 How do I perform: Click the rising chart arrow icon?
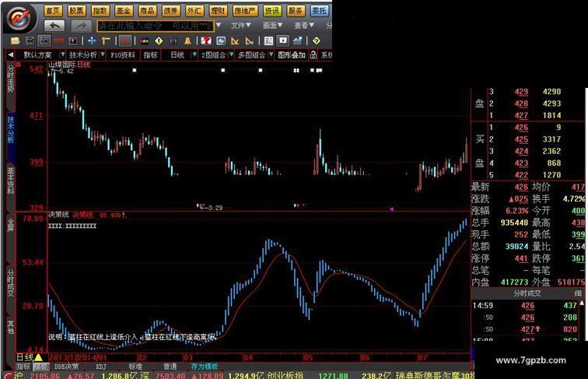[x=298, y=40]
